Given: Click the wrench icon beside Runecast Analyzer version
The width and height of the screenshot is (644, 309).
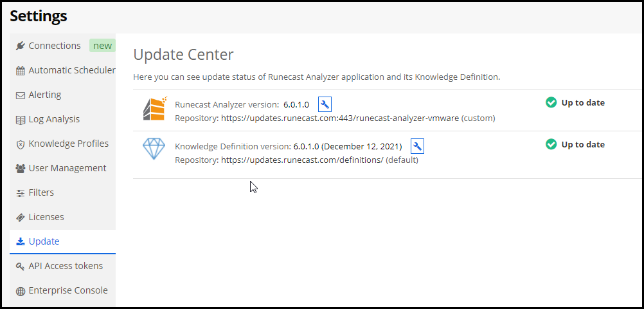Looking at the screenshot, I should (325, 104).
